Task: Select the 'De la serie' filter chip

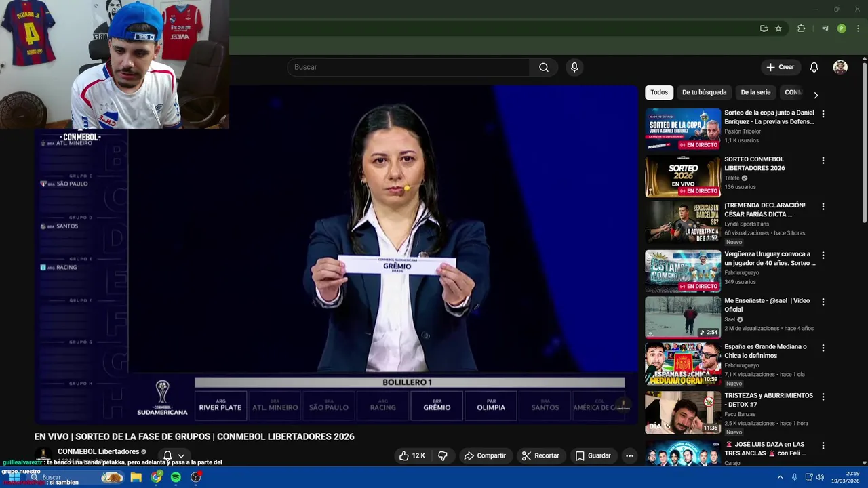Action: tap(755, 92)
